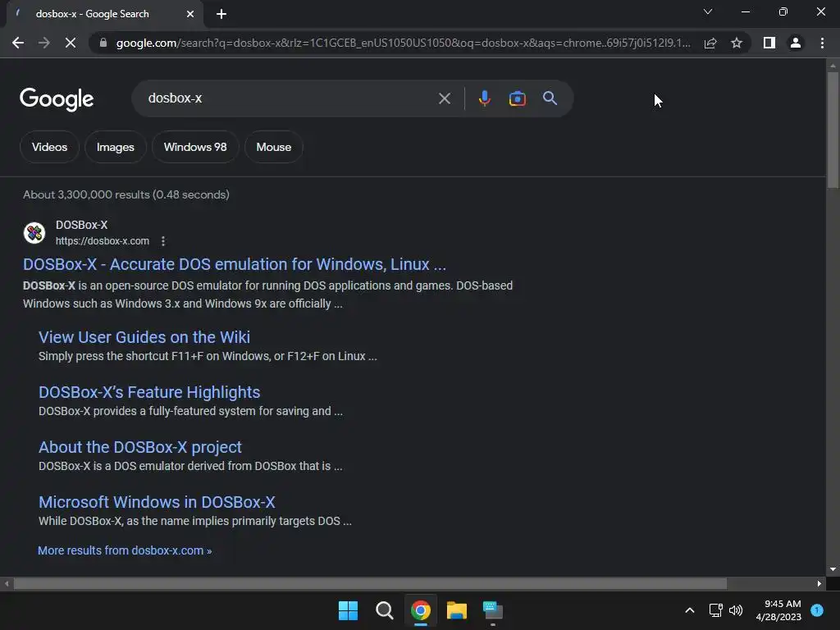
Task: Open a new tab with plus button
Action: [221, 14]
